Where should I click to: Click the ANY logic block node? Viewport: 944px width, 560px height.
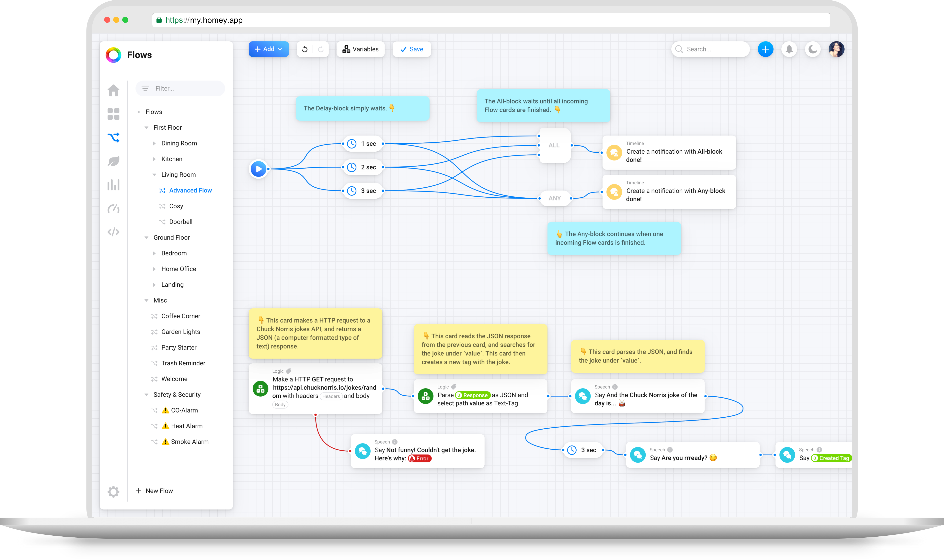coord(554,198)
